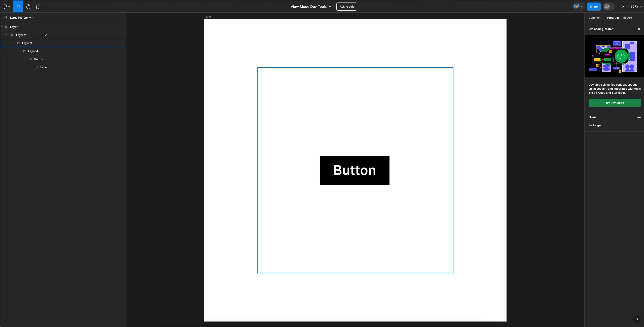Click the search icon in layers panel
This screenshot has height=327, width=644.
click(x=6, y=18)
